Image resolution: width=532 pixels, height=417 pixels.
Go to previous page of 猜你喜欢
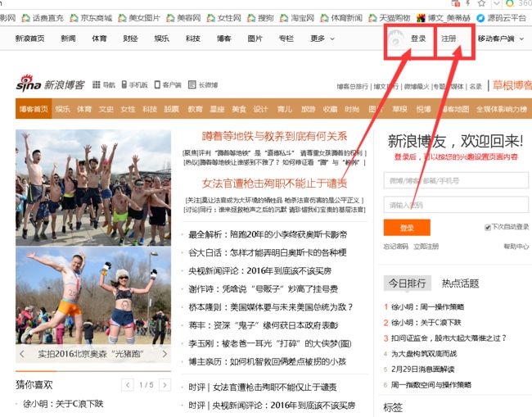[128, 385]
